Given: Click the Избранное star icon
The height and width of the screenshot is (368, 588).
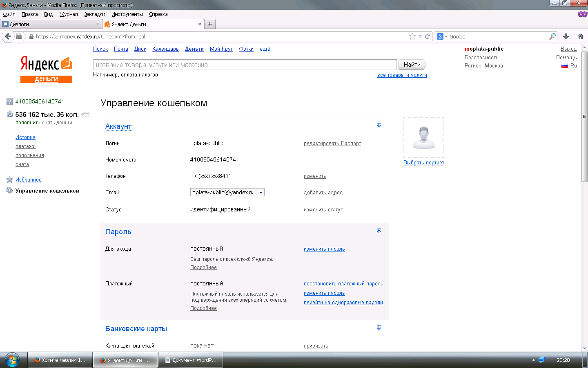Looking at the screenshot, I should [x=9, y=180].
